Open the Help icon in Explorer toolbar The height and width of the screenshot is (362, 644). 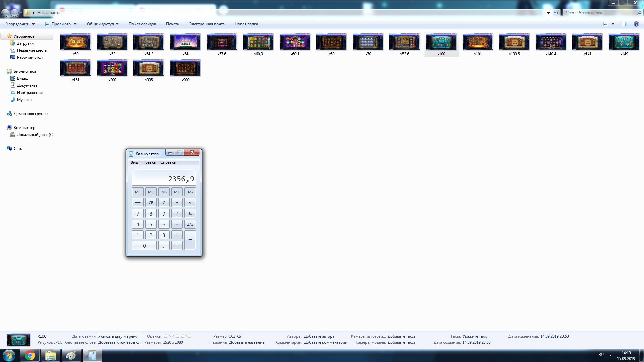(x=636, y=24)
